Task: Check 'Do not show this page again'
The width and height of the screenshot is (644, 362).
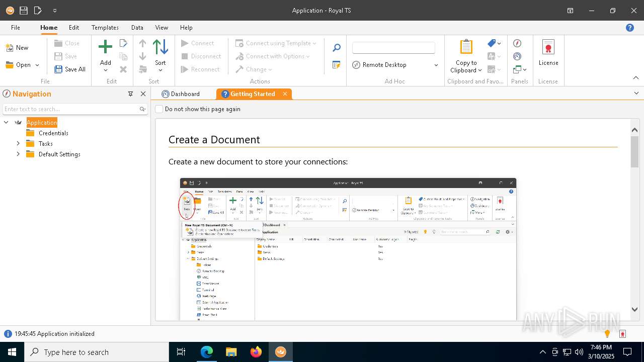Action: point(159,109)
